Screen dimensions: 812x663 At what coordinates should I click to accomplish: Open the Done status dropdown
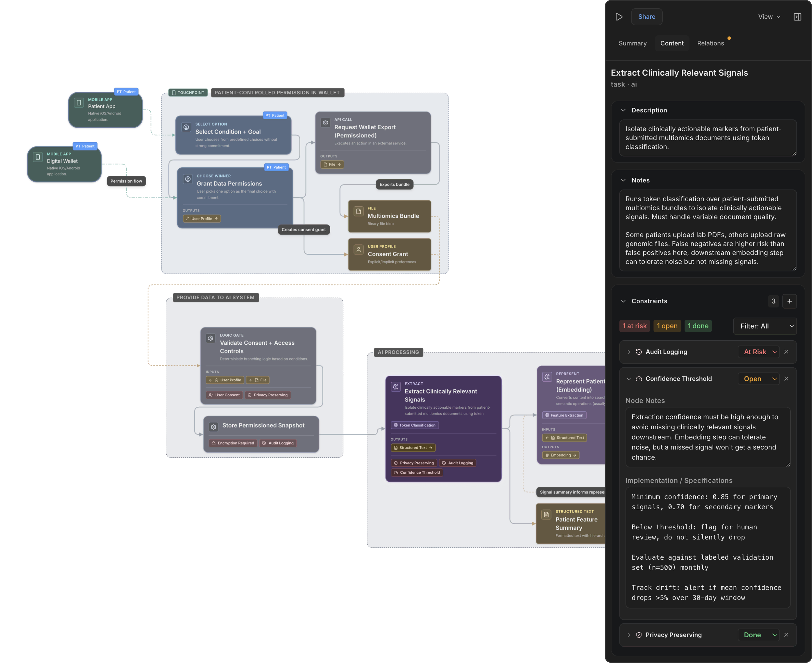point(759,635)
